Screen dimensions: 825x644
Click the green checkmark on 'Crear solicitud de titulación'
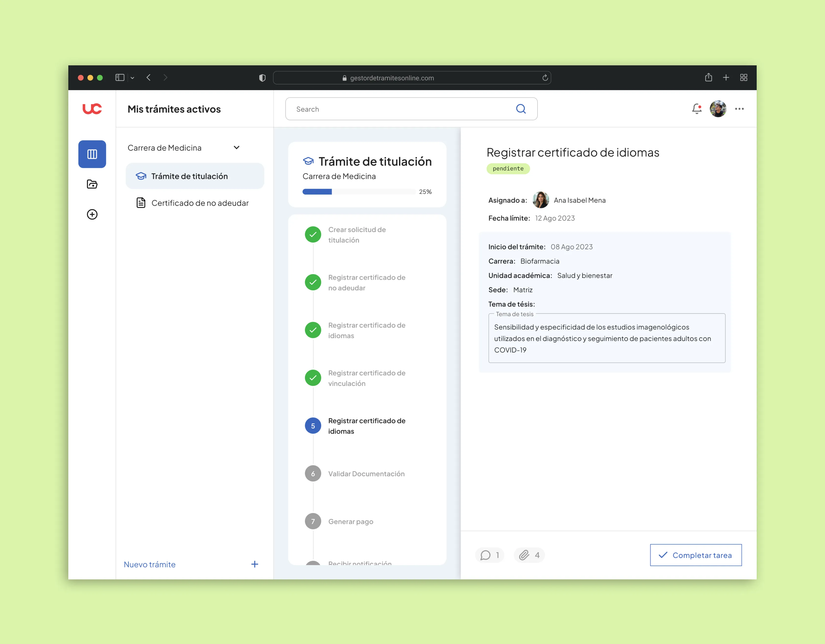[x=313, y=234]
